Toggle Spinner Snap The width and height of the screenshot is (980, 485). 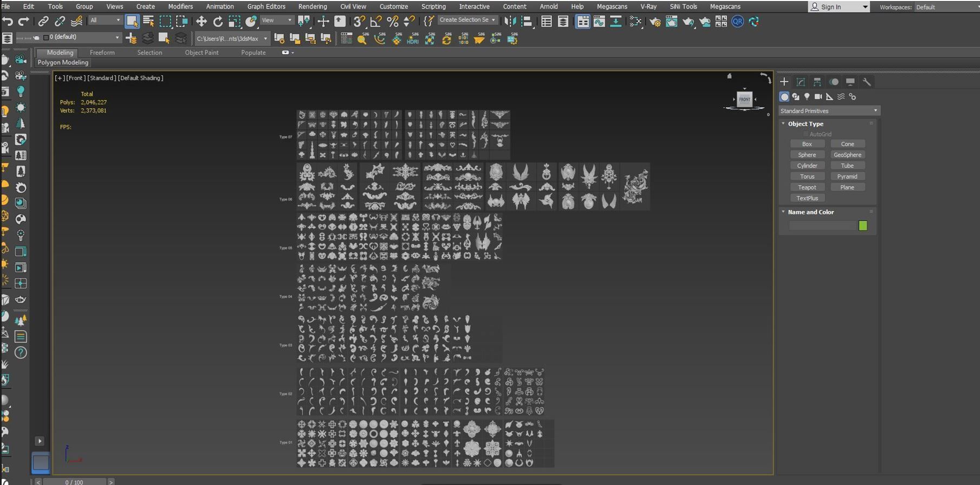tap(410, 21)
